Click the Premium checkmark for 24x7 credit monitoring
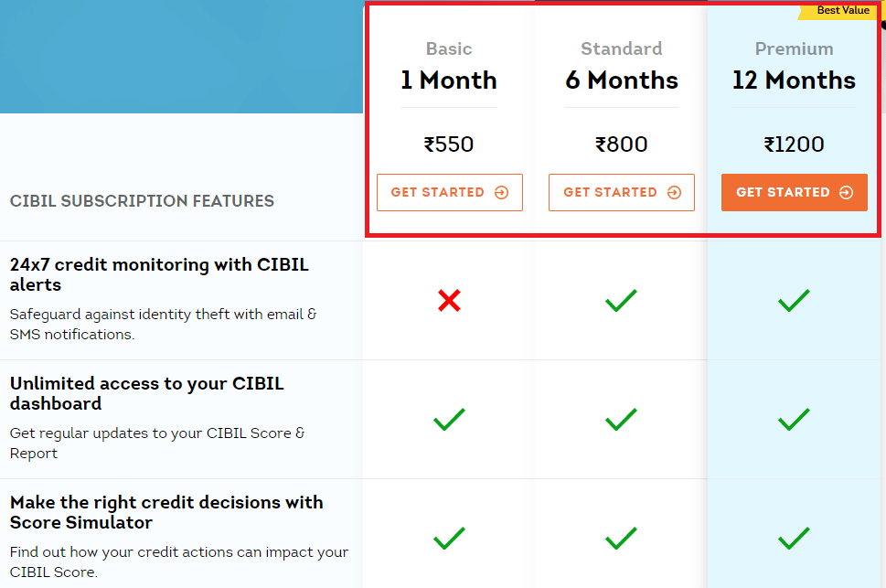The height and width of the screenshot is (588, 886). click(x=794, y=300)
